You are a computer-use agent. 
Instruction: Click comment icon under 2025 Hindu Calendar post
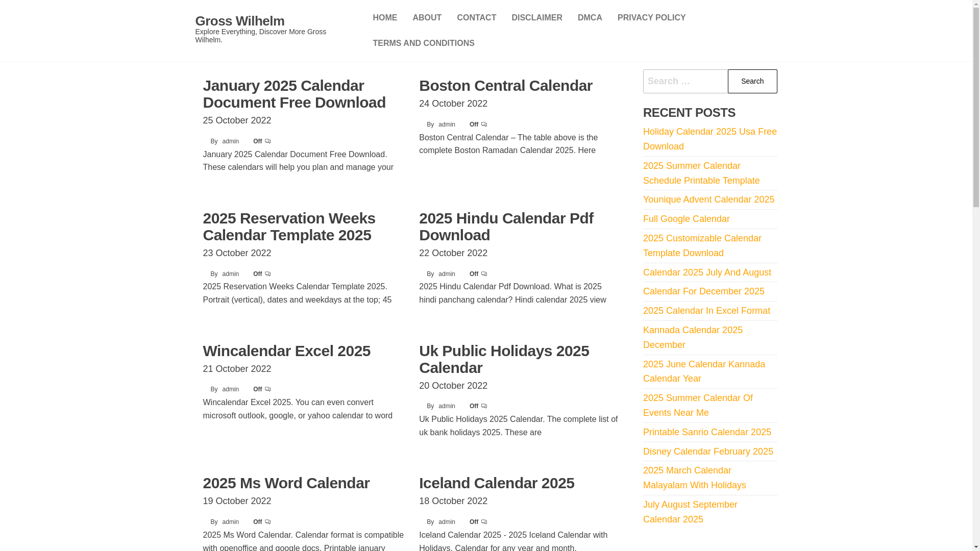(484, 274)
